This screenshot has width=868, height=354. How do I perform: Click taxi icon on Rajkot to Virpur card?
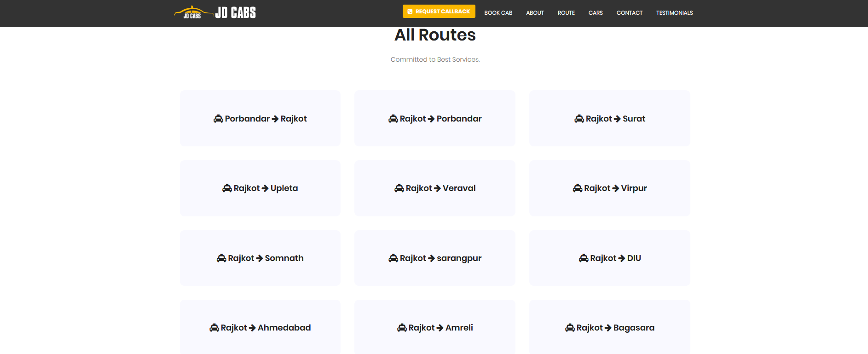pyautogui.click(x=577, y=188)
